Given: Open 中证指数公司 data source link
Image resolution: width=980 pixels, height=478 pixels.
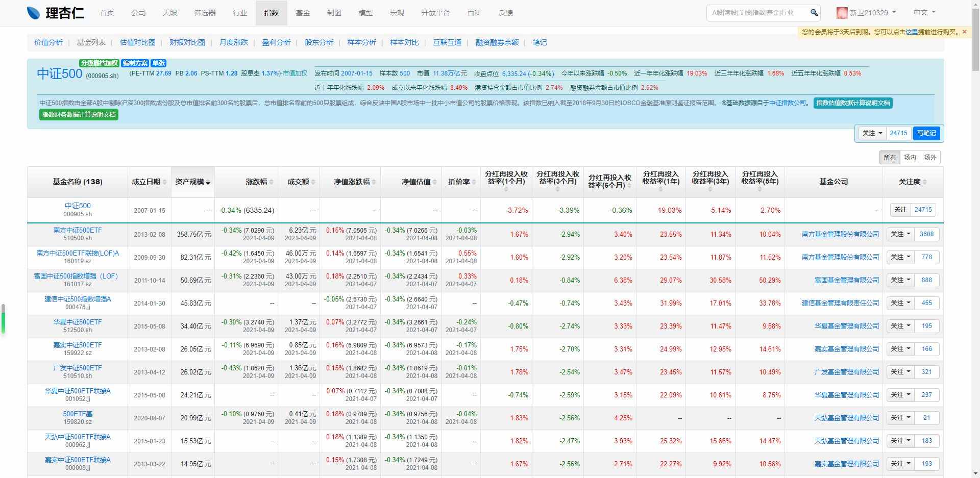Looking at the screenshot, I should [x=788, y=103].
